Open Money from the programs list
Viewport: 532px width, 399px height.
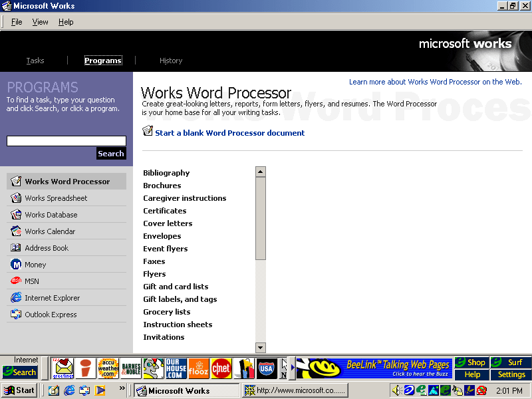pyautogui.click(x=35, y=265)
